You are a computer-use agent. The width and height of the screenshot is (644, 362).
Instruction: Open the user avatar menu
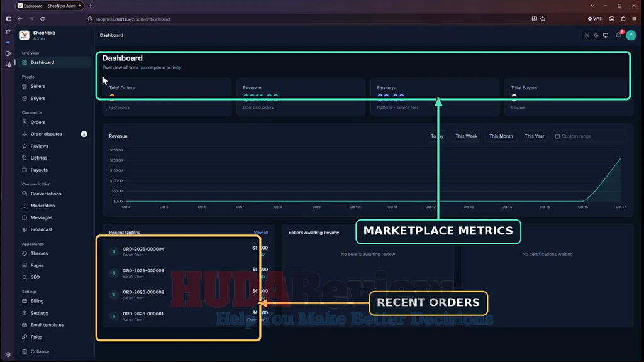tap(631, 35)
